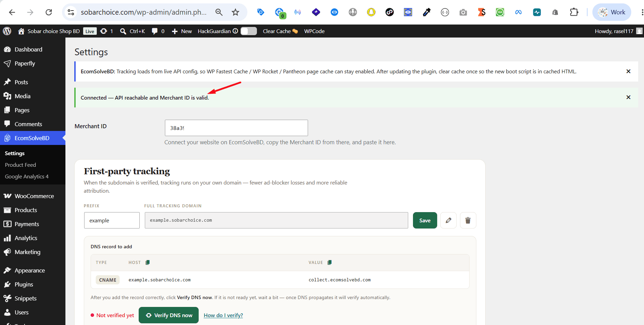Click the green Save button

[425, 220]
